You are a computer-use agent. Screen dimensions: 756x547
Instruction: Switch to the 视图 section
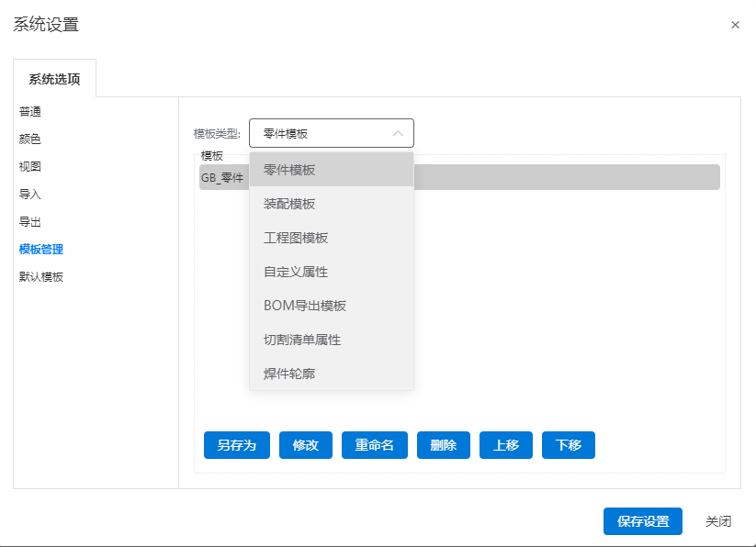30,167
